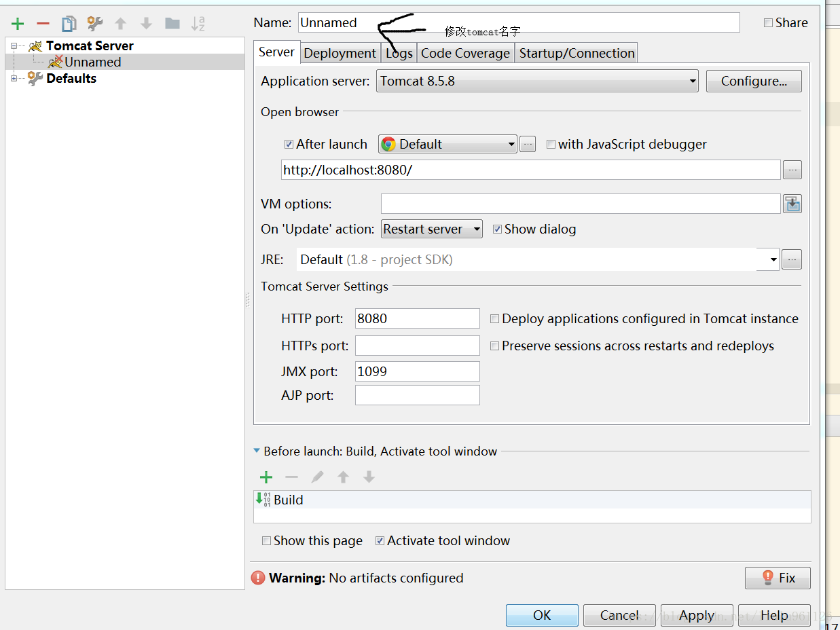Collapse the Tomcat Server tree node

[x=14, y=46]
